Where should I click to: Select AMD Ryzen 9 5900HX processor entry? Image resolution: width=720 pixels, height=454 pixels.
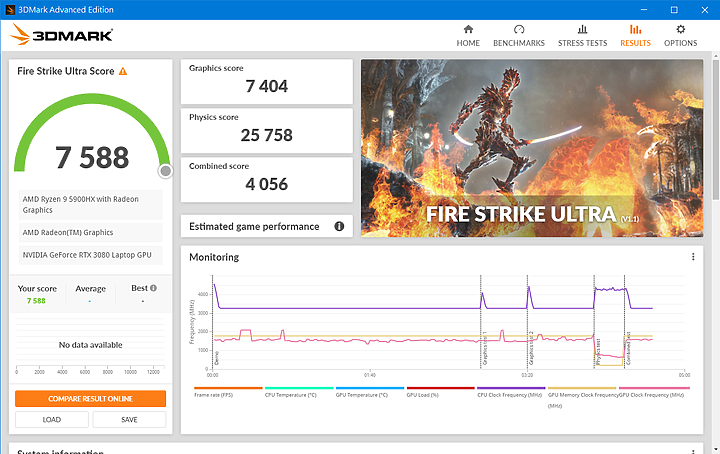tap(90, 205)
